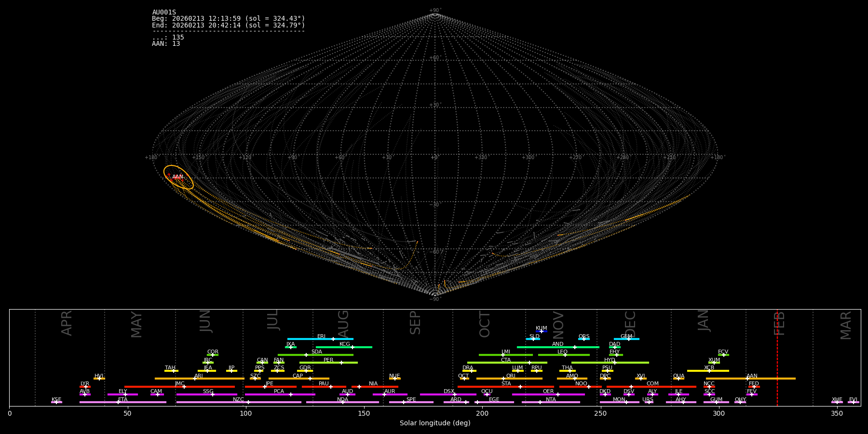868x434 pixels.
Task: Click the ORS shower label
Action: (584, 337)
